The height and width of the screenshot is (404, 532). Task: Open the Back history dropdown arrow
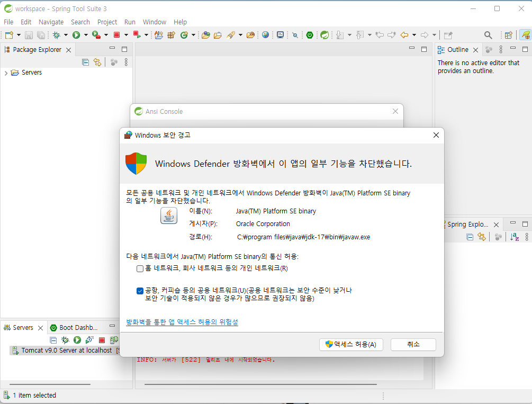coord(414,35)
